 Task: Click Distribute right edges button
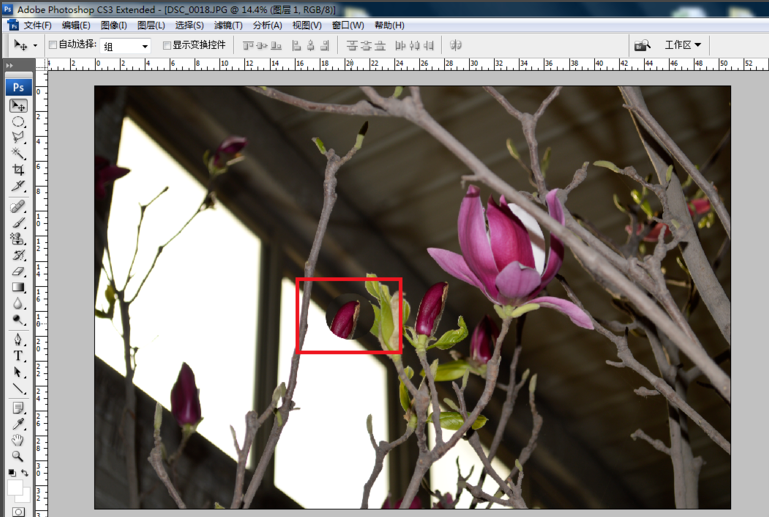click(429, 46)
